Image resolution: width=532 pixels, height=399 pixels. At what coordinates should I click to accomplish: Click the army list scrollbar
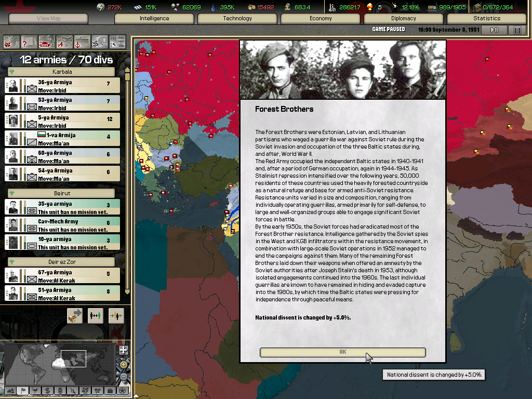(x=127, y=182)
